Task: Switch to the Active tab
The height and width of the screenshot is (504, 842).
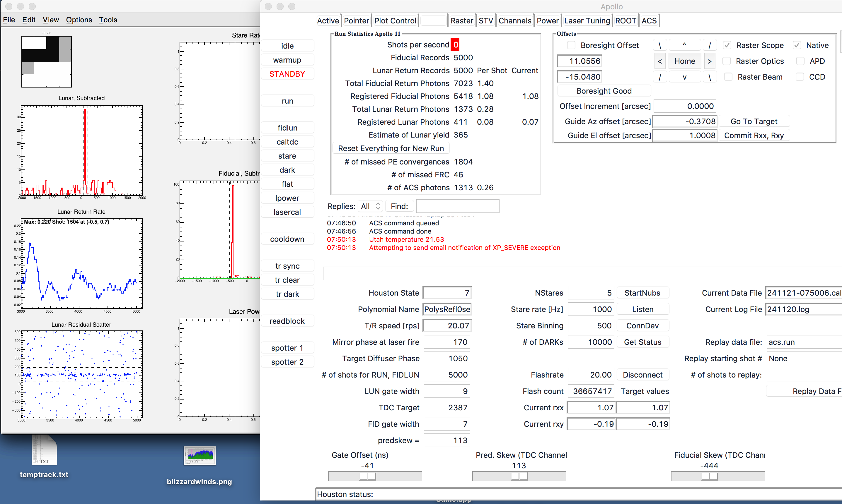Action: point(328,21)
